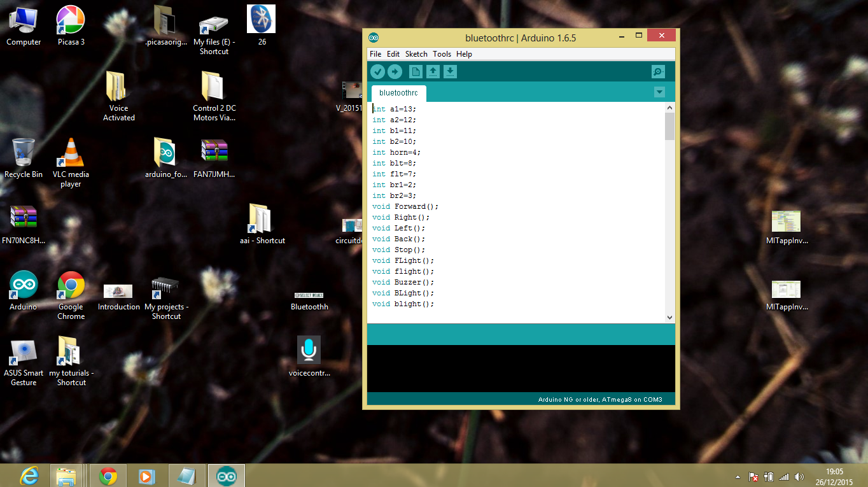Switch to Arduino taskbar button
Screen dimensions: 868x487
[x=226, y=476]
